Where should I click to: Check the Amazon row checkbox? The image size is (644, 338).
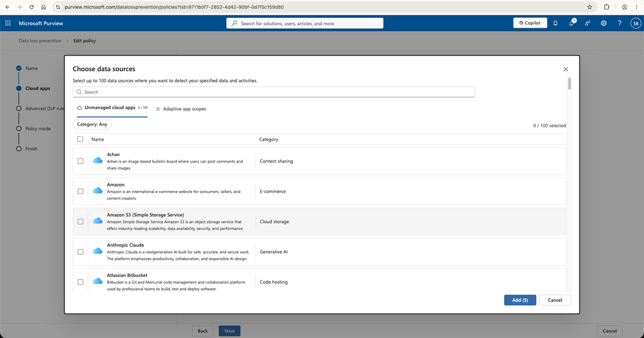point(81,191)
